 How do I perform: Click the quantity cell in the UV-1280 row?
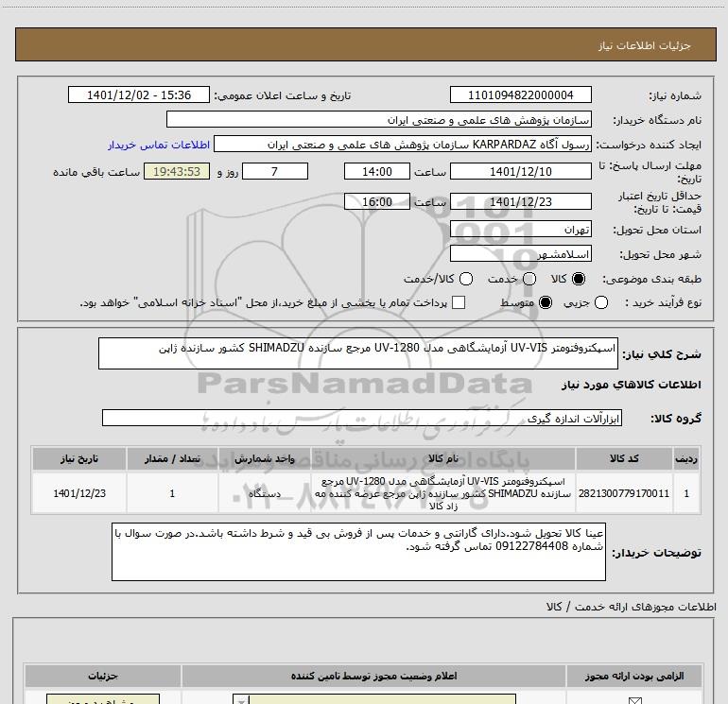point(172,493)
